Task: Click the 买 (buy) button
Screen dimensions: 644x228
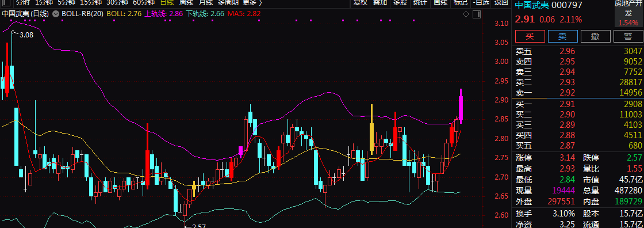Action: (x=530, y=36)
